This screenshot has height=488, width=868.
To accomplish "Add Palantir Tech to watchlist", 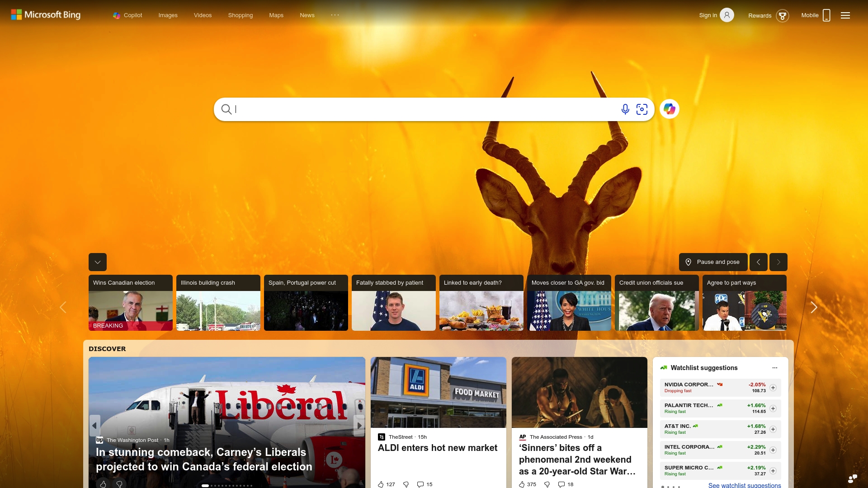I will (x=773, y=408).
